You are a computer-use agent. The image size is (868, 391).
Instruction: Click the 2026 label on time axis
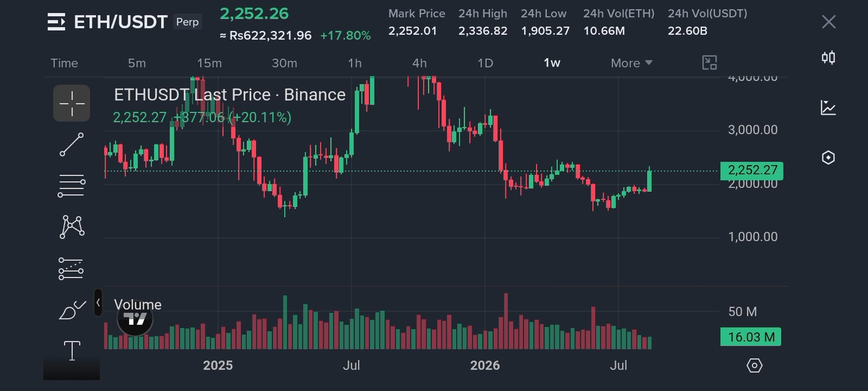485,365
